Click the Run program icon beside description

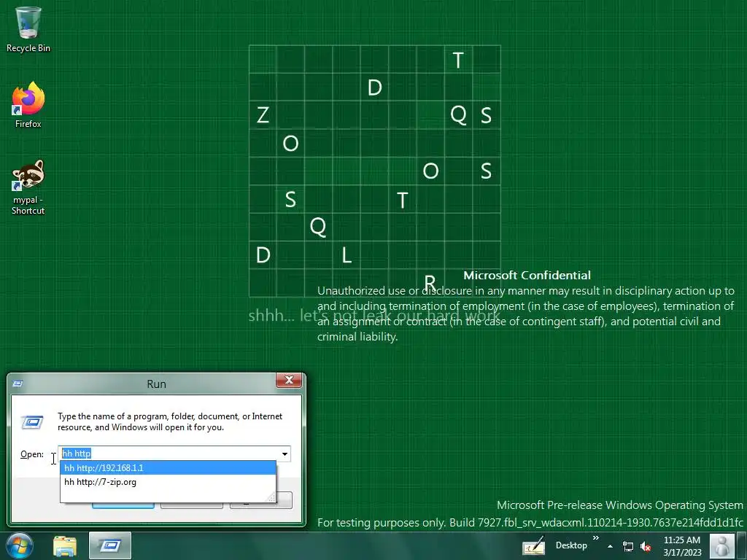tap(32, 422)
